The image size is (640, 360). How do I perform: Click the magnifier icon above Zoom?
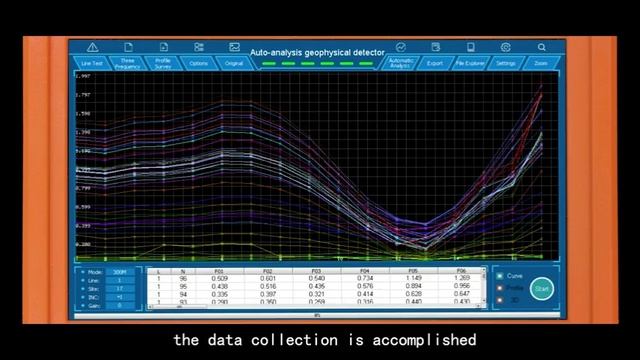coord(541,47)
